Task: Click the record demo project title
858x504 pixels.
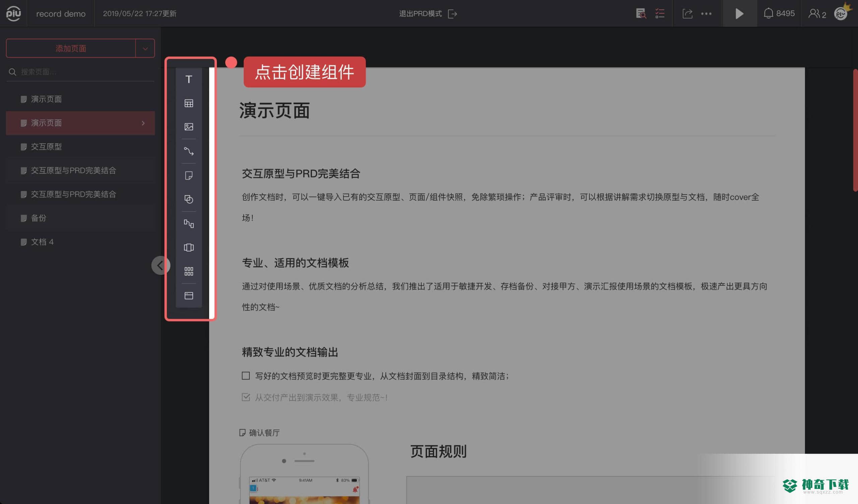Action: click(61, 14)
